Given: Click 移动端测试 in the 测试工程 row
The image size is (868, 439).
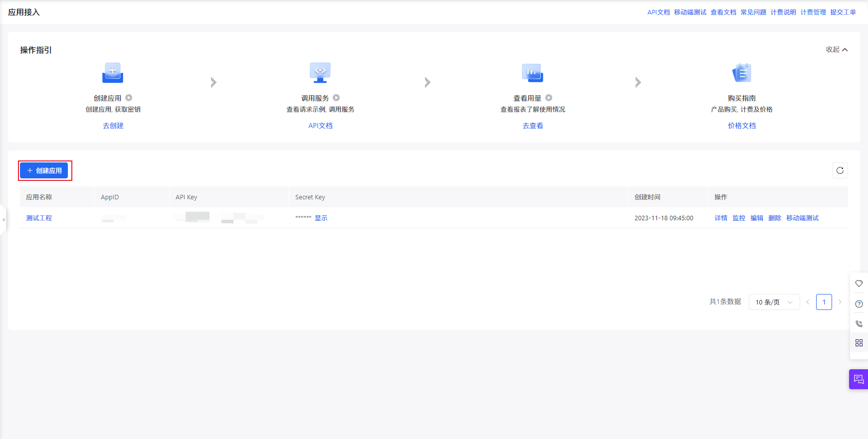Looking at the screenshot, I should pos(803,218).
